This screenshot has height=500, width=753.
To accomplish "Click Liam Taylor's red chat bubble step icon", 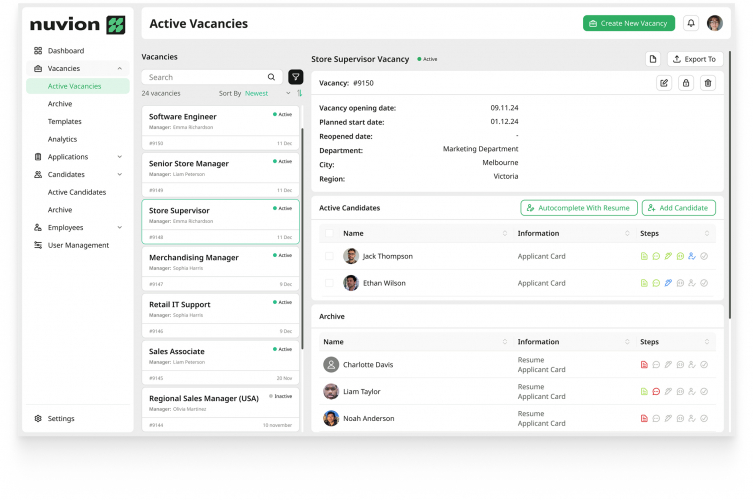I will point(656,391).
